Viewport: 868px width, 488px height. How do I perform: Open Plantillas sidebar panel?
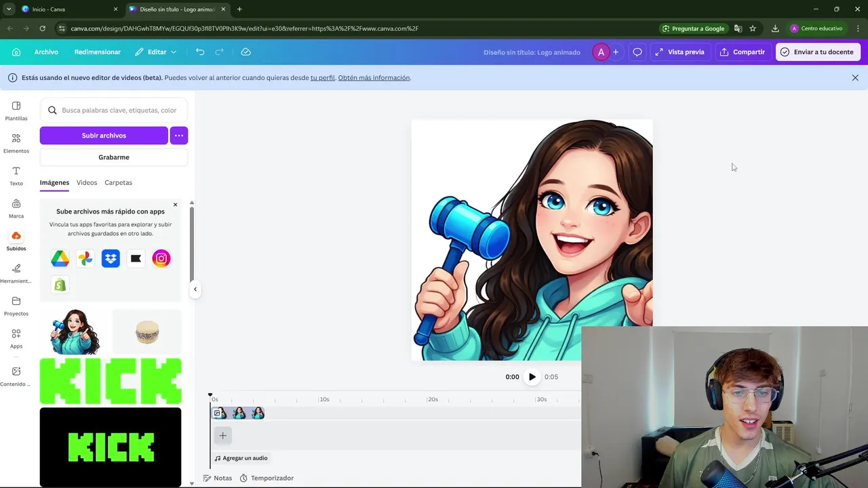pyautogui.click(x=16, y=110)
